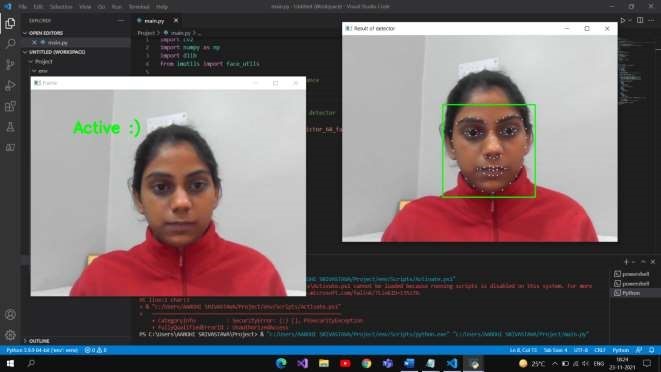The image size is (661, 372).
Task: Open the View menu
Action: tap(85, 7)
